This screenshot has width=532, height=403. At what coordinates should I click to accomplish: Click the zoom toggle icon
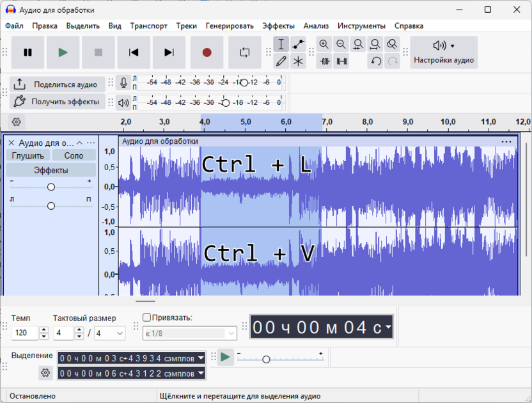[392, 44]
